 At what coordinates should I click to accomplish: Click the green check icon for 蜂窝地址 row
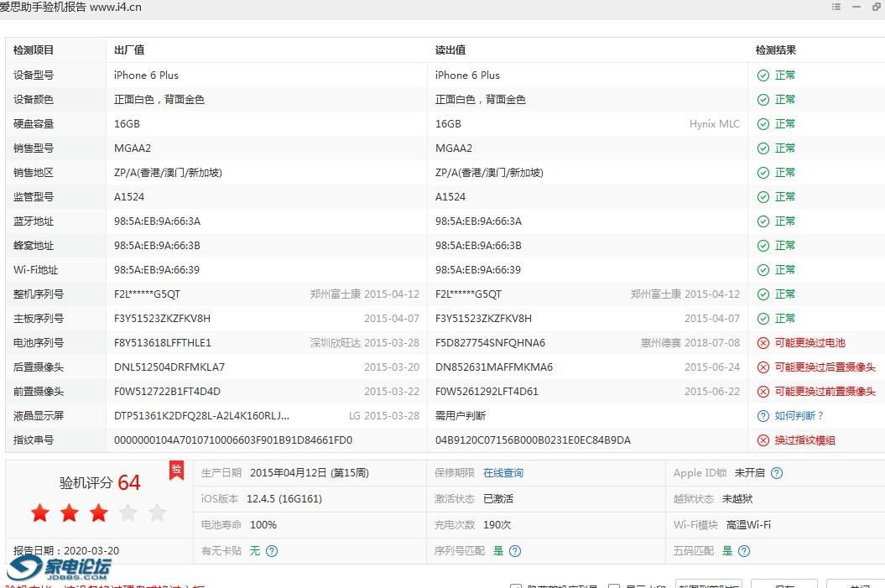click(763, 246)
